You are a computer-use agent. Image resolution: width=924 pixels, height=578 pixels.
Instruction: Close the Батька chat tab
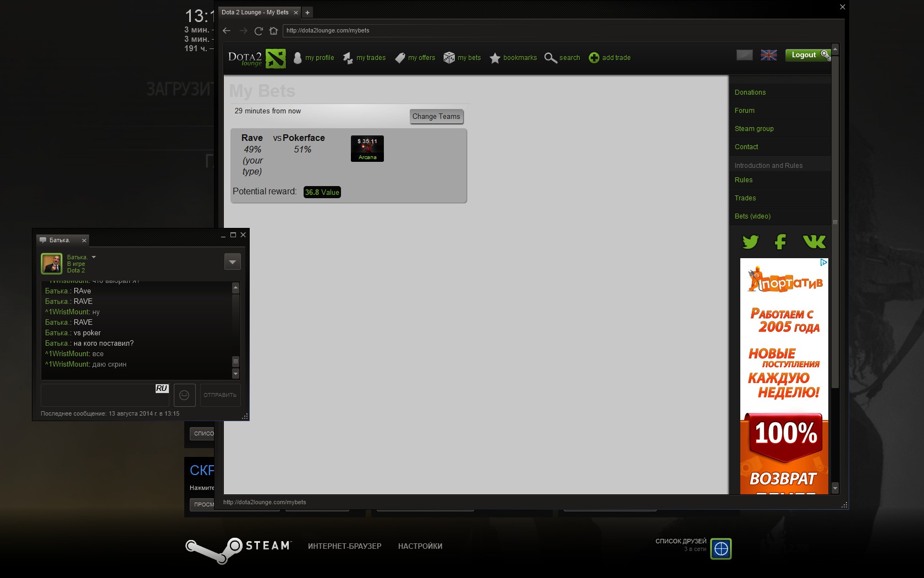(x=84, y=241)
